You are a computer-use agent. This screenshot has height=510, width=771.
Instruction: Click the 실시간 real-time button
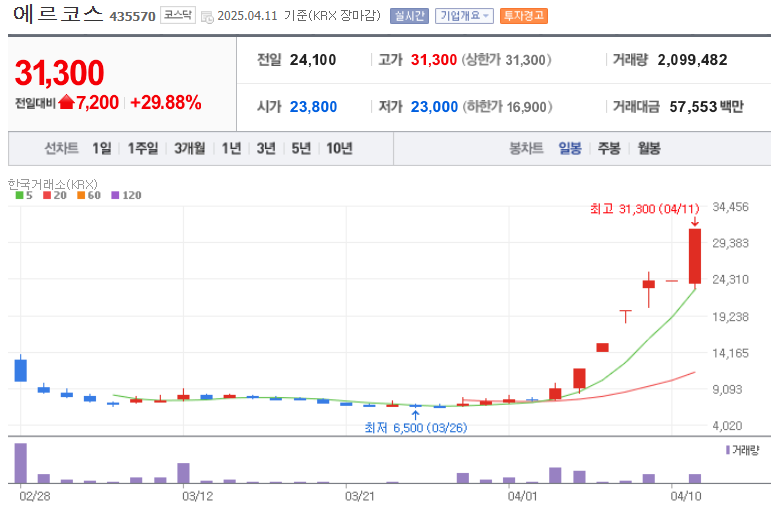coord(409,16)
